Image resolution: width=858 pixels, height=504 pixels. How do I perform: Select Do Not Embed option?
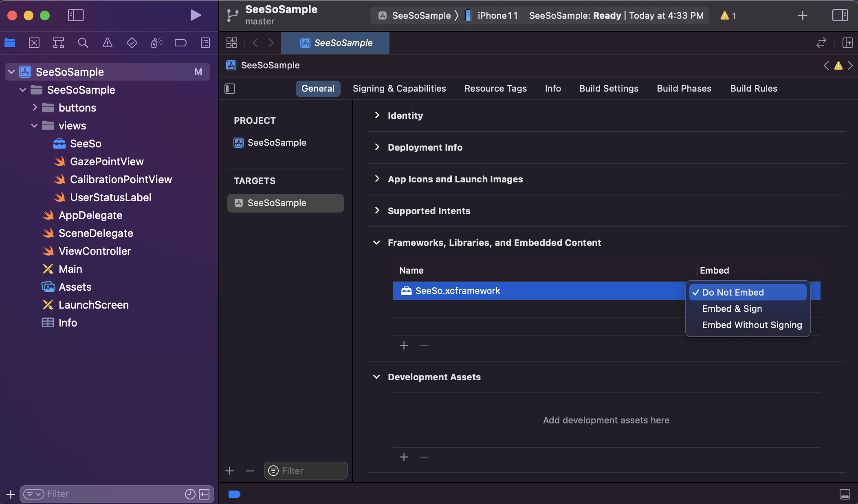[748, 292]
